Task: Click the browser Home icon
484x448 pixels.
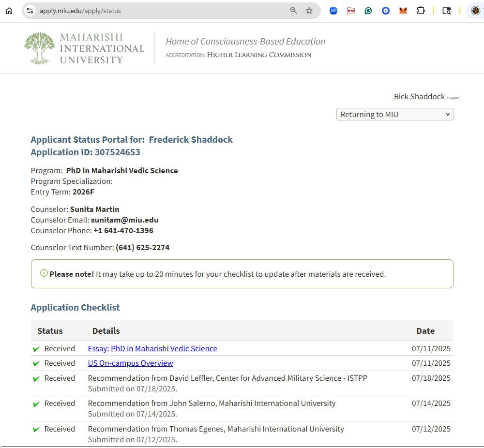Action: click(9, 11)
